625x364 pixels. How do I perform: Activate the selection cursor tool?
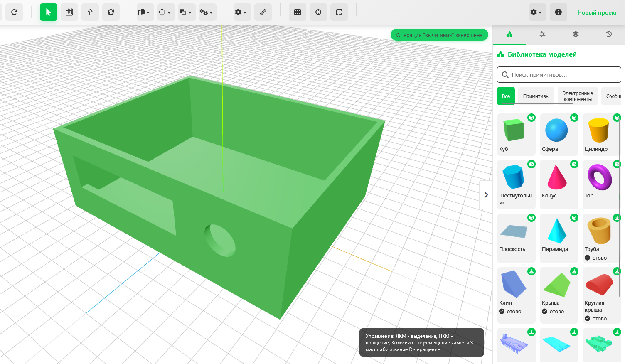point(48,12)
